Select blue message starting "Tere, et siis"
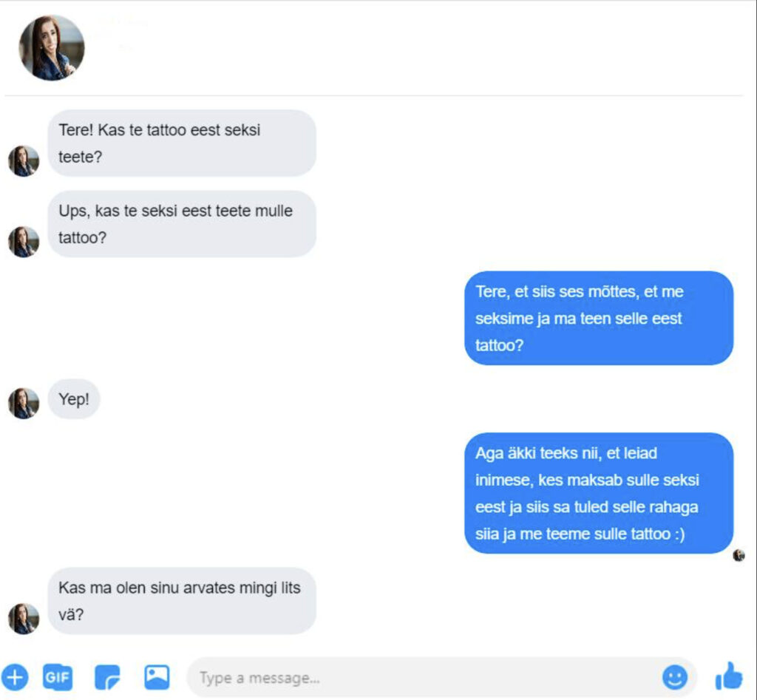The width and height of the screenshot is (757, 700). (599, 318)
